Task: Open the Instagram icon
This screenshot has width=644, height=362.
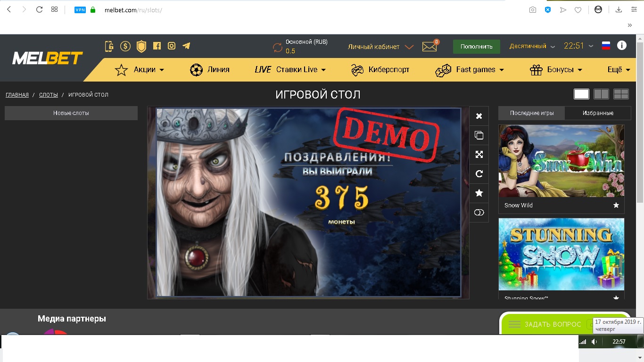Action: point(172,46)
